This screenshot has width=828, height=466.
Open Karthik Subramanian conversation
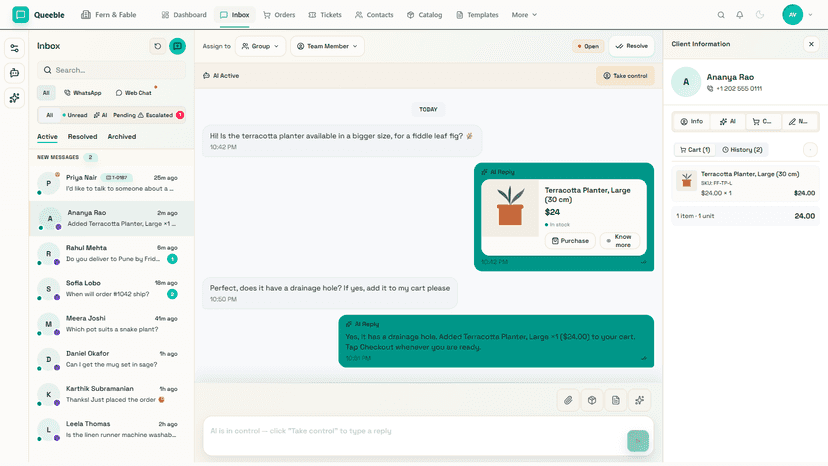111,394
